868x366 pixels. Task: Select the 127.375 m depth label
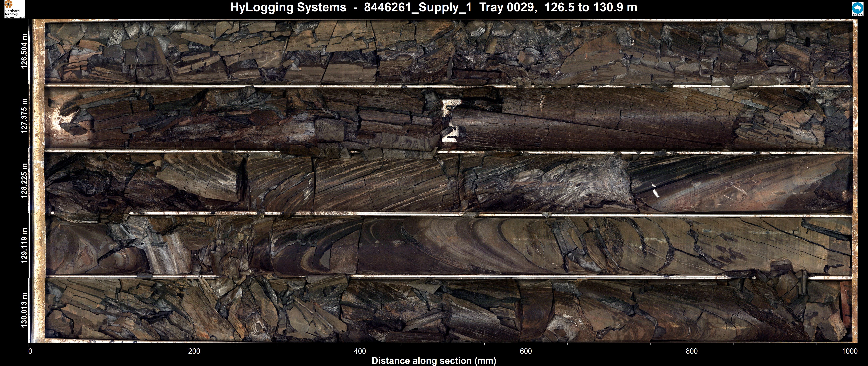click(24, 116)
